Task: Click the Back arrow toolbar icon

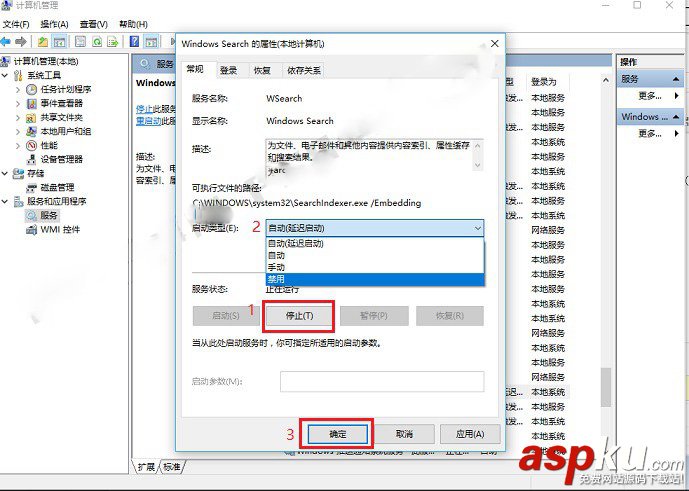Action: [x=6, y=42]
